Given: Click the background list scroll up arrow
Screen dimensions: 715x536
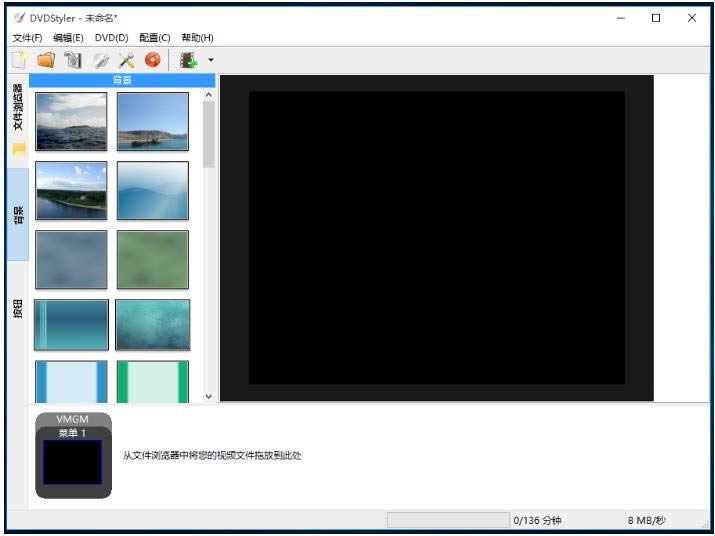Looking at the screenshot, I should click(x=209, y=95).
